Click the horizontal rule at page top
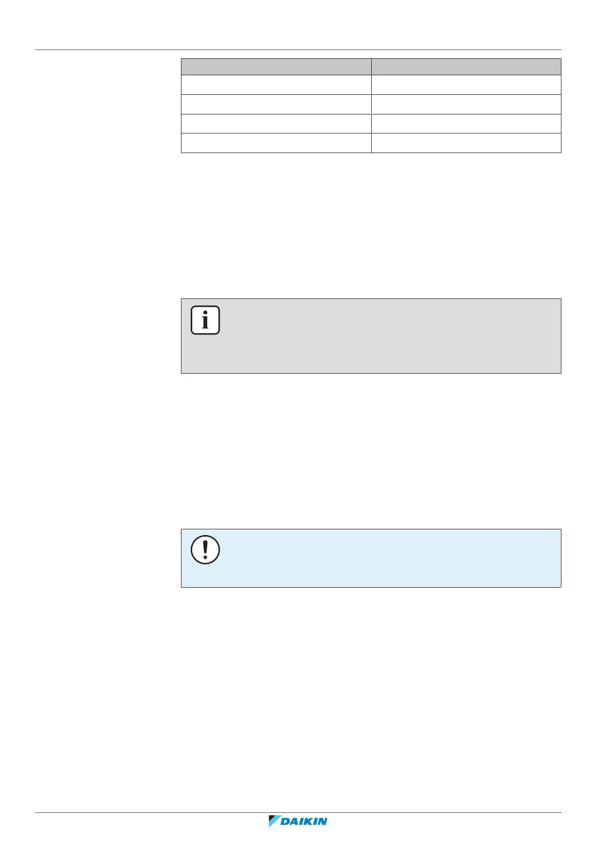 coord(298,50)
